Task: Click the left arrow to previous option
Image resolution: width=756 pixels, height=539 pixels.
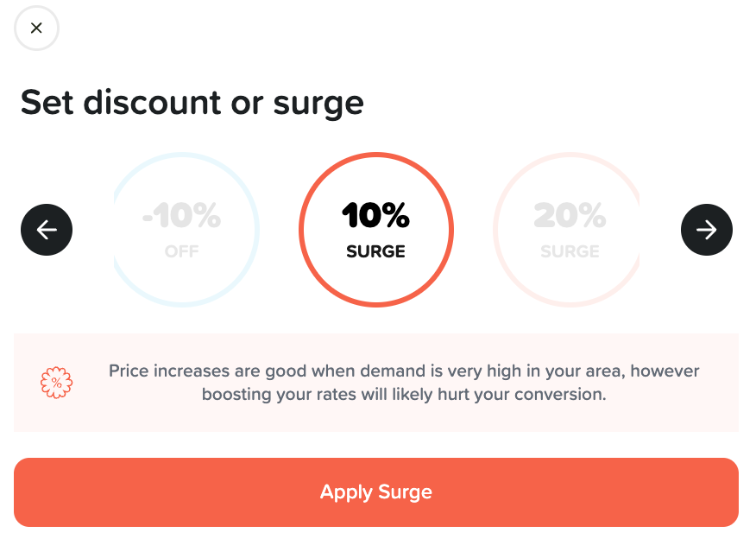Action: click(x=47, y=230)
